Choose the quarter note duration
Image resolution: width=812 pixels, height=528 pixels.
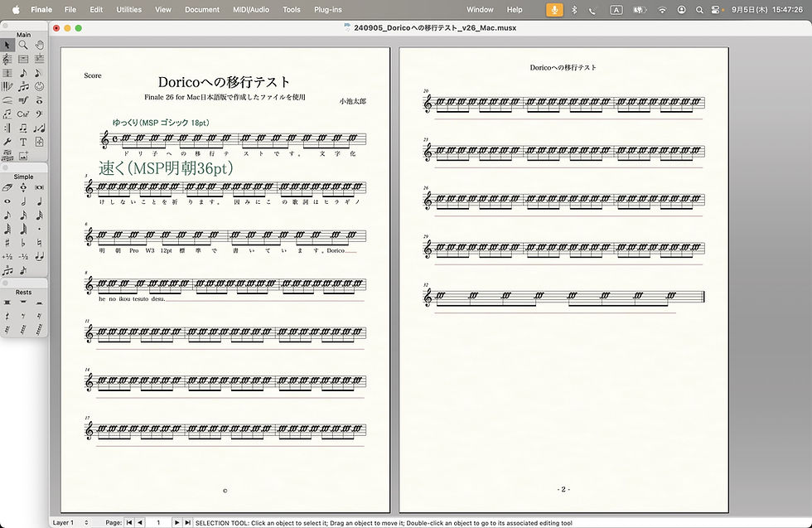tap(40, 201)
